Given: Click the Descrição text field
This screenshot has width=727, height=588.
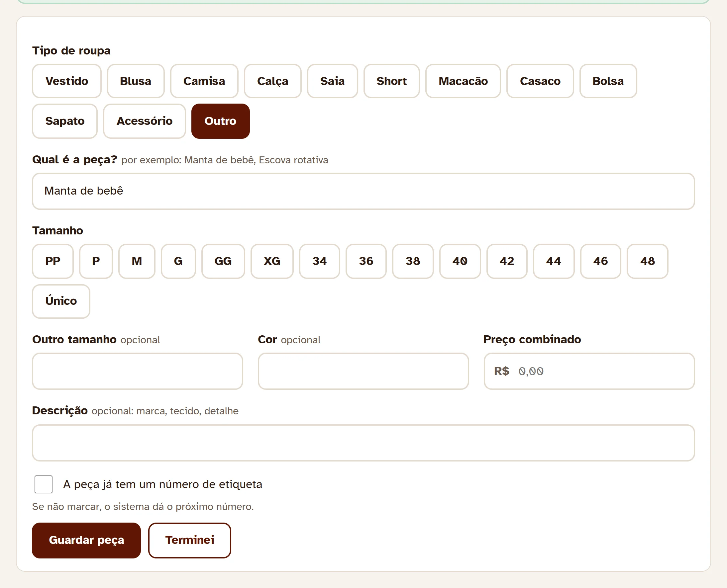Looking at the screenshot, I should [x=363, y=443].
